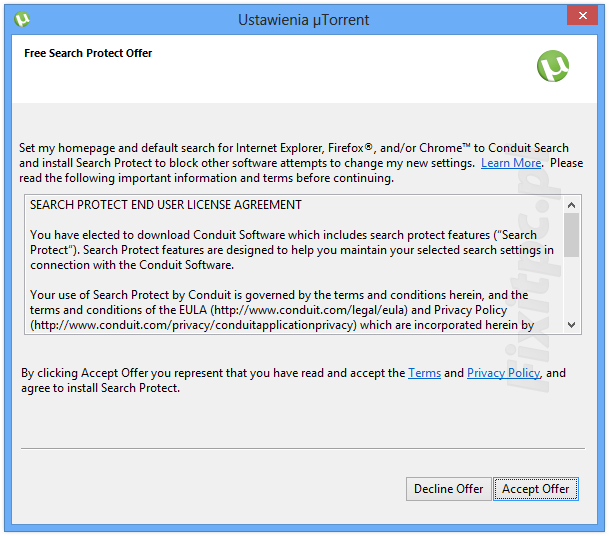
Task: Click the EULA scroll up arrow
Action: click(571, 205)
